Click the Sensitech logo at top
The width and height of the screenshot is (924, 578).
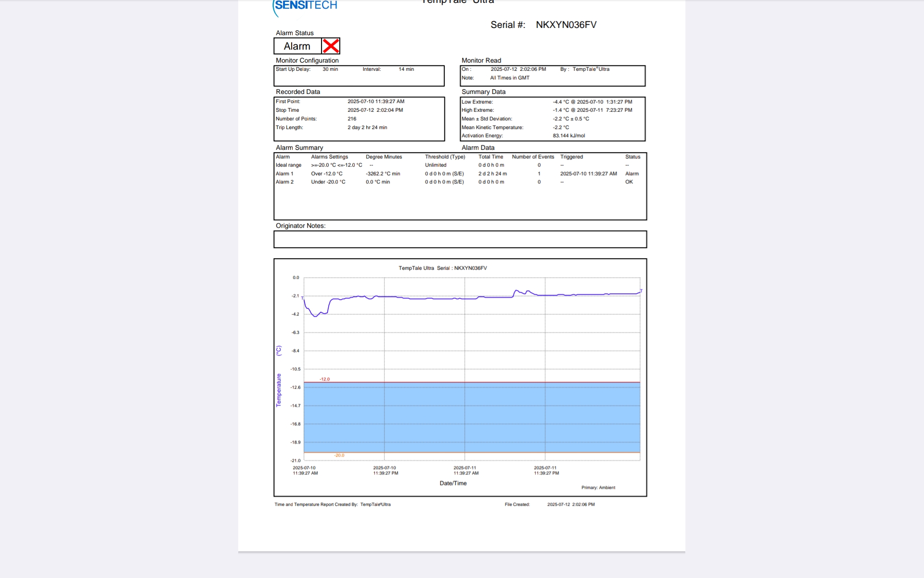coord(306,6)
